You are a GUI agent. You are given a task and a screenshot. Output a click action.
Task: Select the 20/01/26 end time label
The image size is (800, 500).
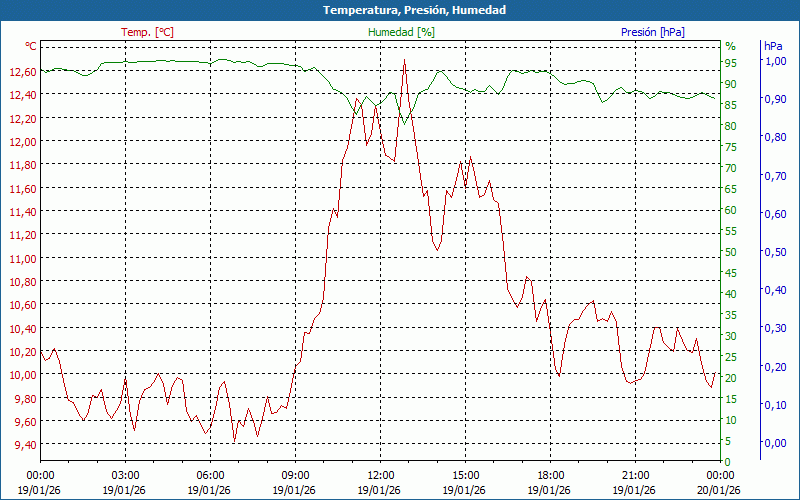[720, 490]
